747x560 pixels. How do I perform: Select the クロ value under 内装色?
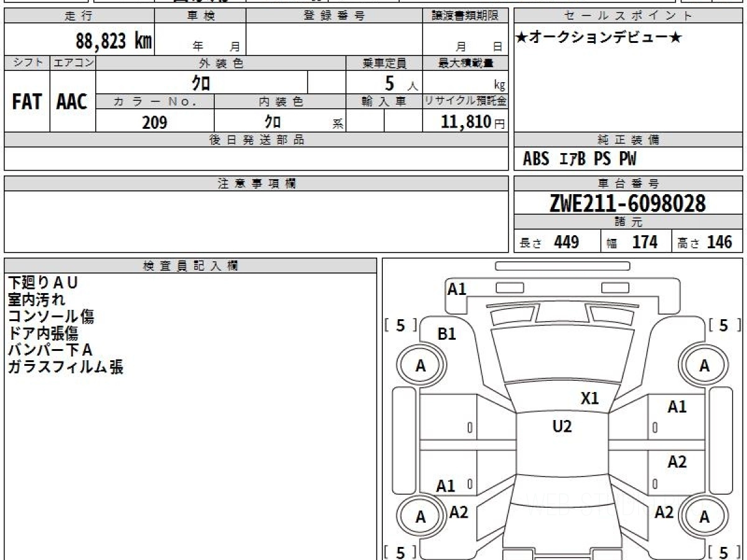[x=272, y=121]
